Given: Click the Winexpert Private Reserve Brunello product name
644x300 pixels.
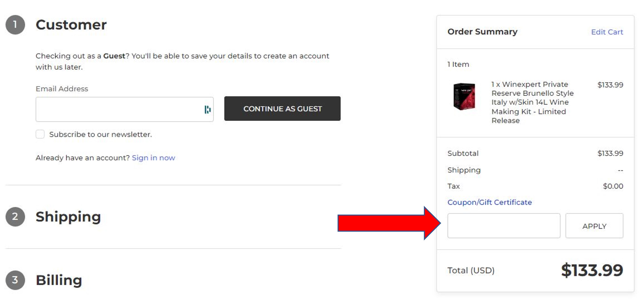Looking at the screenshot, I should [532, 102].
